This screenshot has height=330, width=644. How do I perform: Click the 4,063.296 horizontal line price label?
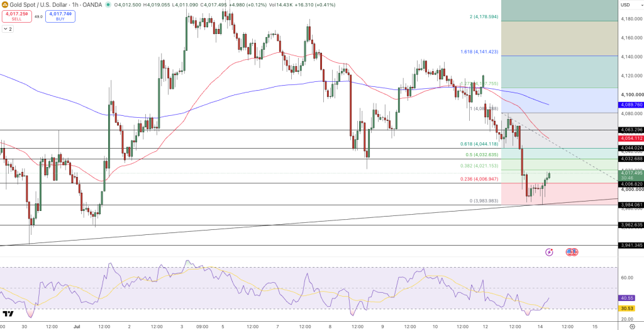[x=631, y=130]
